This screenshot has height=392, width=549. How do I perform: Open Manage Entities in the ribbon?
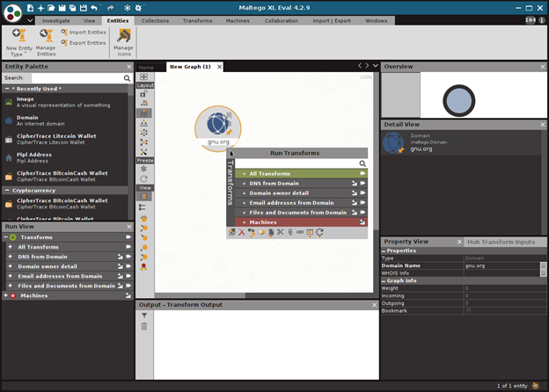coord(46,42)
